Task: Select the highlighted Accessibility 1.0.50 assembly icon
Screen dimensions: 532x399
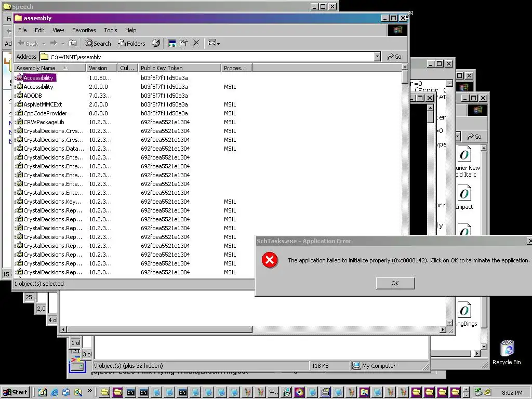Action: pos(19,78)
